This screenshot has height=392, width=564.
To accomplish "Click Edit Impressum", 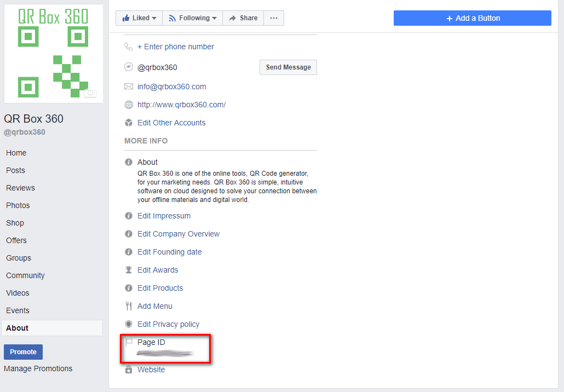I will pyautogui.click(x=164, y=216).
